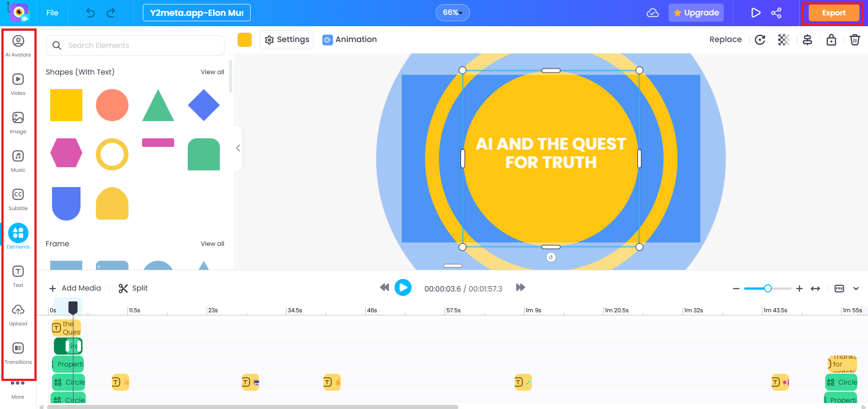Click the share icon in the top bar
The width and height of the screenshot is (868, 409).
(x=776, y=13)
